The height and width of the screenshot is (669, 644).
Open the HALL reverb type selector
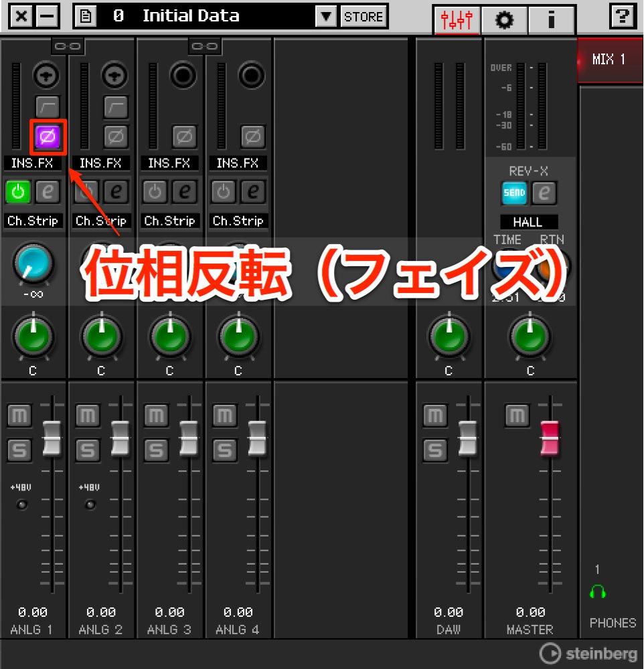click(529, 222)
